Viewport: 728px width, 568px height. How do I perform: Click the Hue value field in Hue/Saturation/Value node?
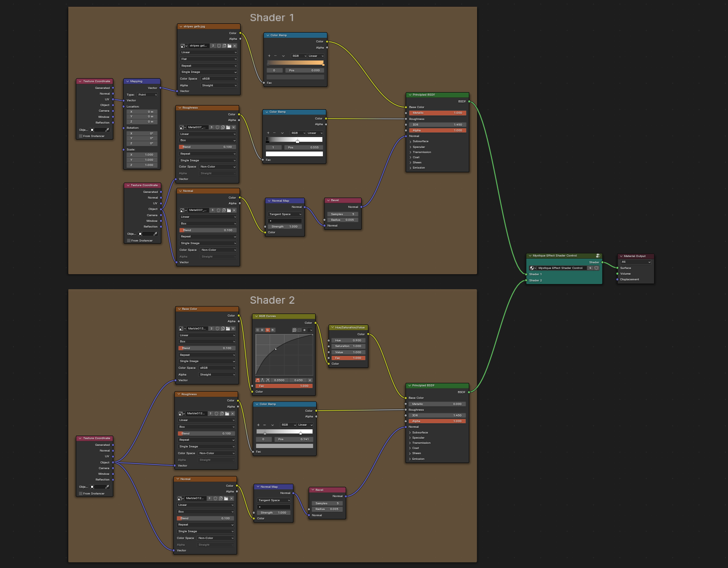(x=348, y=340)
